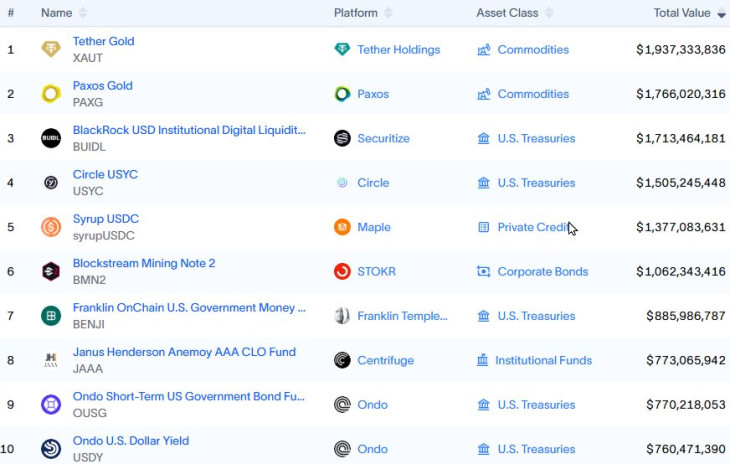The width and height of the screenshot is (730, 464).
Task: Sort table by Name column
Action: (x=57, y=13)
